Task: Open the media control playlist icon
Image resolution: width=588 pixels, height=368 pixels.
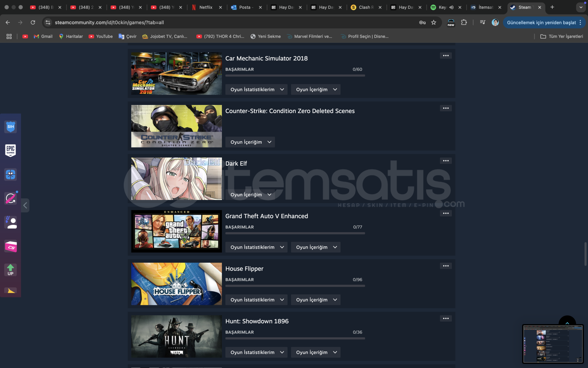Action: [x=483, y=22]
